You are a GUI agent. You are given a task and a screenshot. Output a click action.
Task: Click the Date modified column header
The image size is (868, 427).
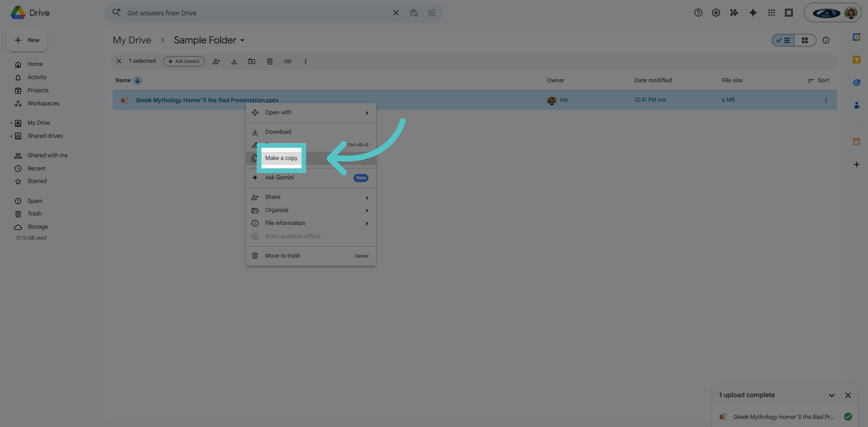[653, 80]
